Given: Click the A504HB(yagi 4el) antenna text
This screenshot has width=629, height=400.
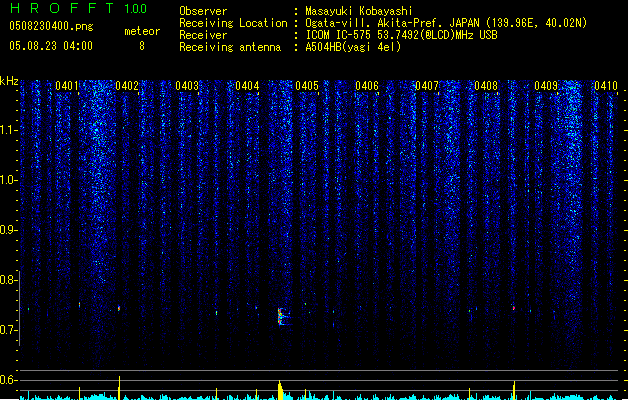Looking at the screenshot, I should pyautogui.click(x=353, y=47).
